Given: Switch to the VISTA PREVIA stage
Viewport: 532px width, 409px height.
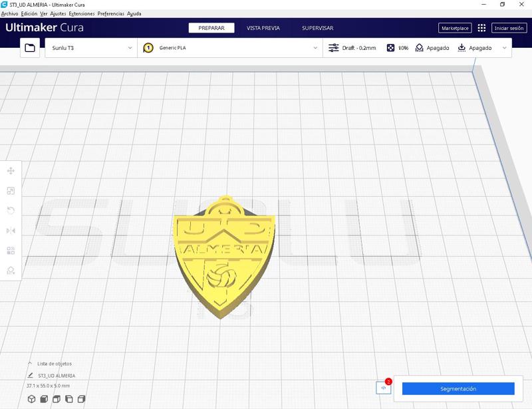Looking at the screenshot, I should click(263, 28).
